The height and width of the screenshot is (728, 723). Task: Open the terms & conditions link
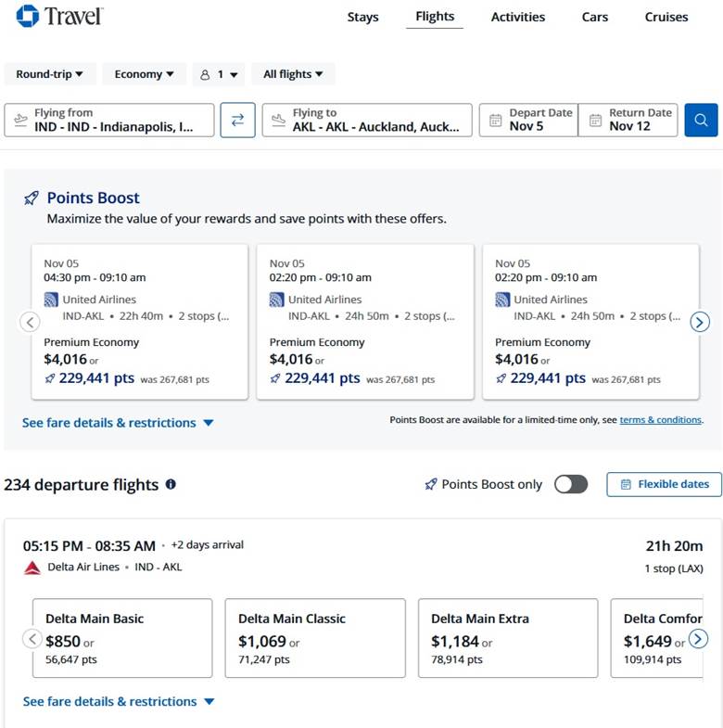pyautogui.click(x=660, y=420)
